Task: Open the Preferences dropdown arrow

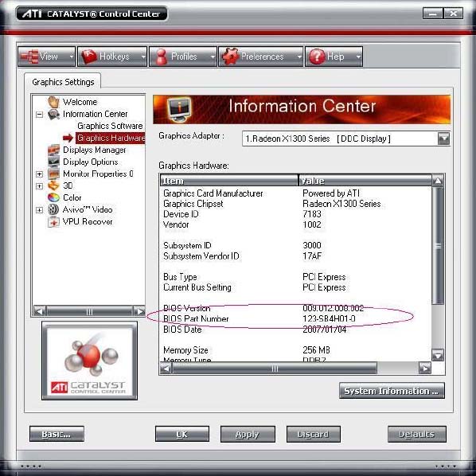Action: pos(299,57)
